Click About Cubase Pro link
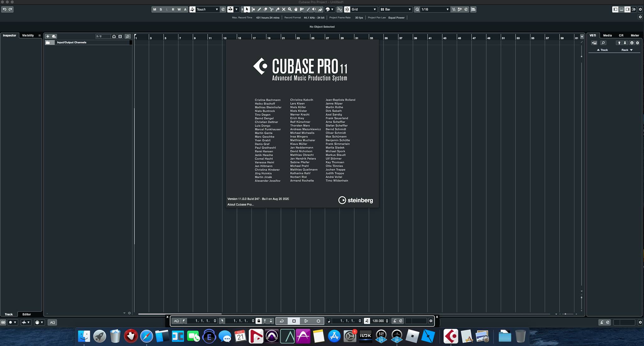644x346 pixels. coord(241,204)
